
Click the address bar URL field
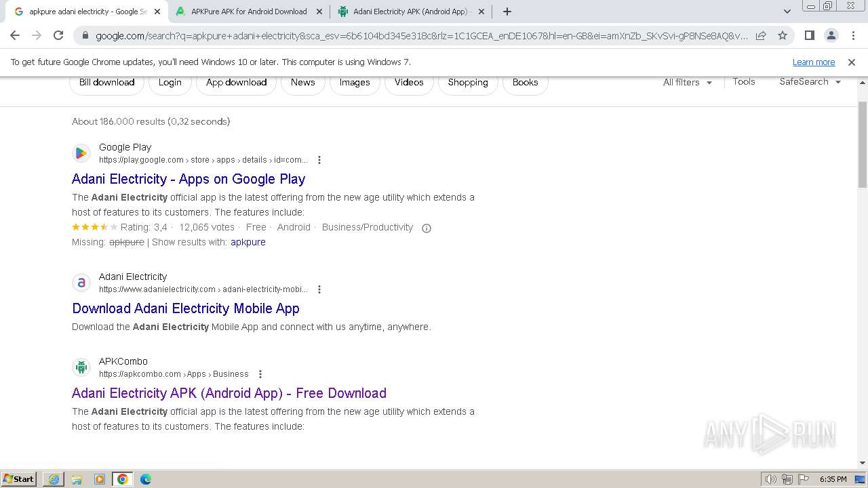422,36
